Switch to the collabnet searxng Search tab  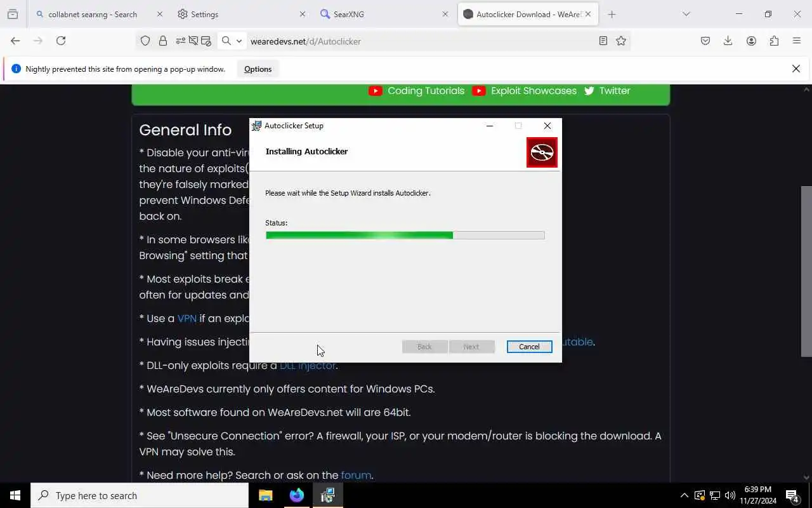coord(100,14)
